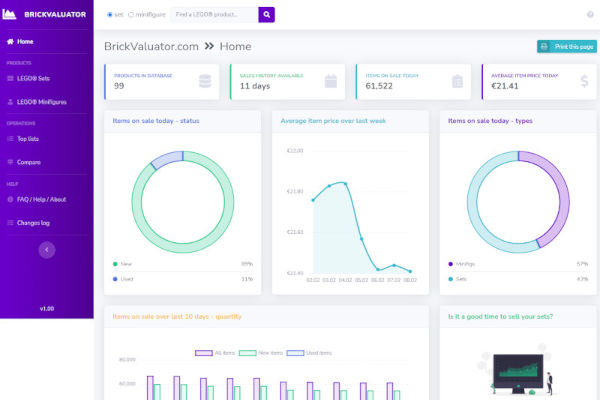Click the BrickValuator logo icon

(x=9, y=14)
